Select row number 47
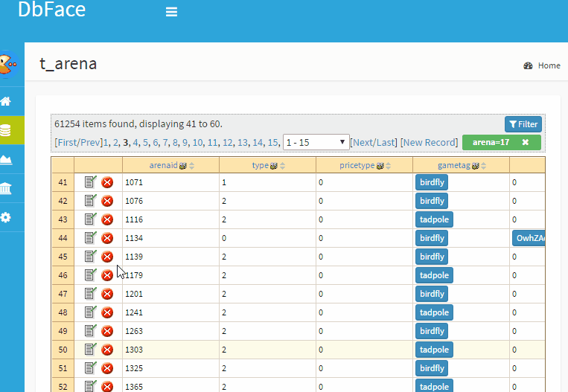 [63, 294]
